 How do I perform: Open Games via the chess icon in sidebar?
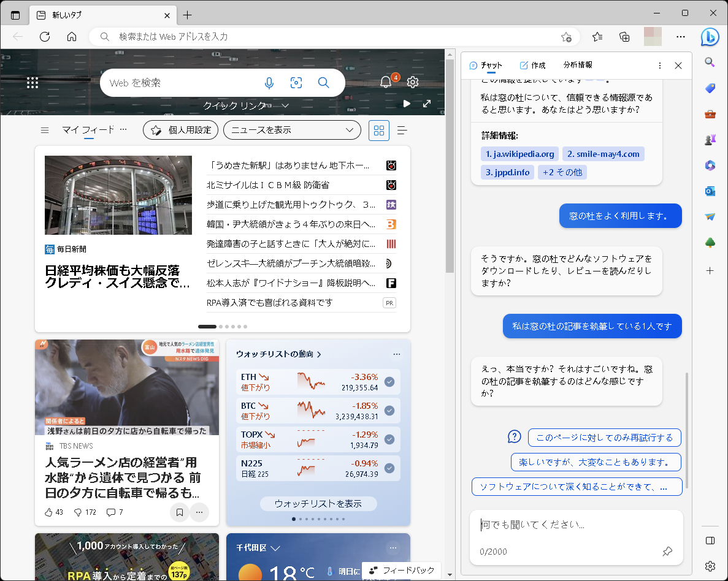710,139
